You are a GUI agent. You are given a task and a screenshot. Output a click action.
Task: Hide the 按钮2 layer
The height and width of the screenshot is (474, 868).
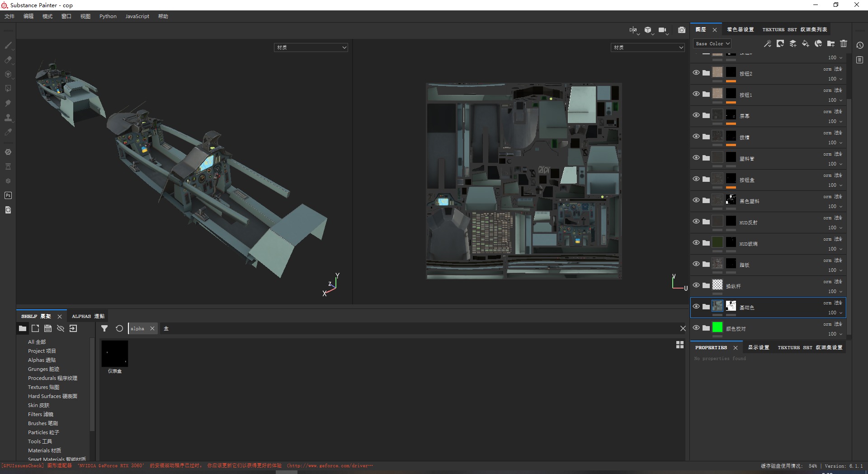(x=696, y=72)
